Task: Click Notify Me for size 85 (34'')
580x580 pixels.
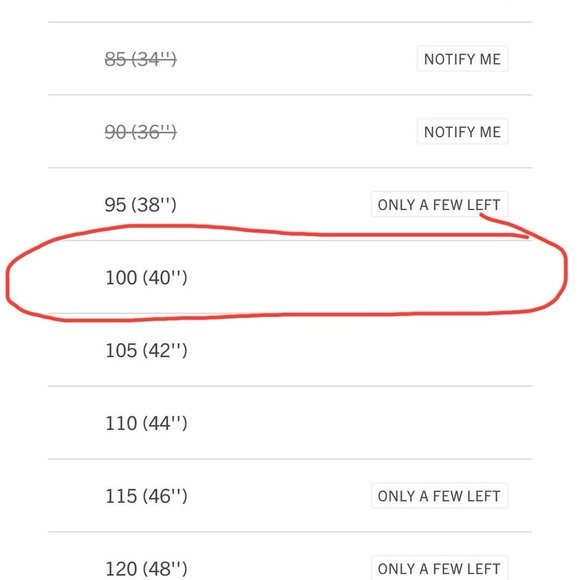Action: click(462, 59)
